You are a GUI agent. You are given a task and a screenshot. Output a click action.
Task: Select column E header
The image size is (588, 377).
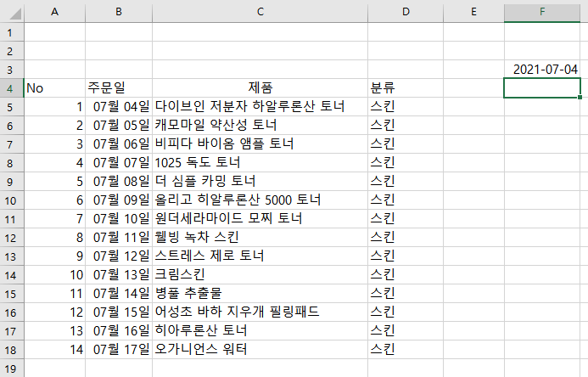click(x=473, y=12)
